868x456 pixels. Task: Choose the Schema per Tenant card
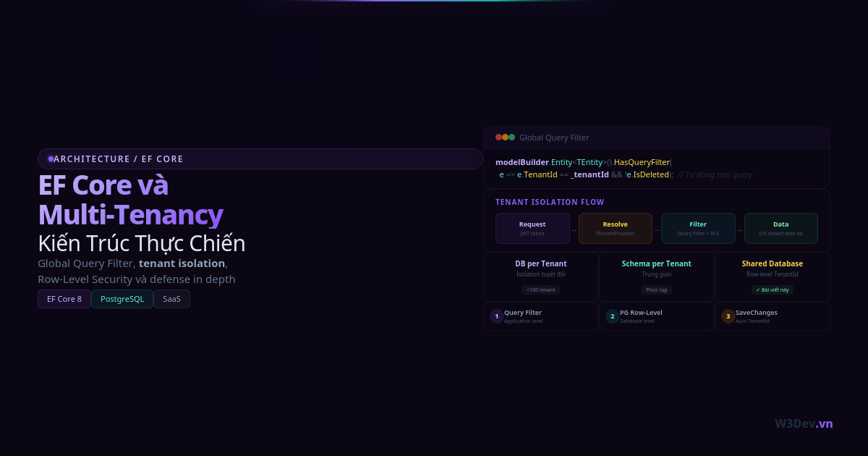coord(656,276)
